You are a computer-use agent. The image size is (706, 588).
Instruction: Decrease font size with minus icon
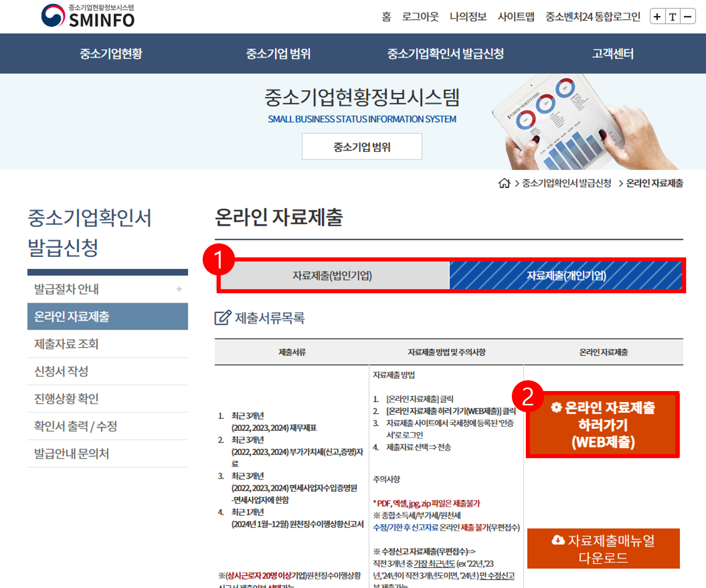tap(688, 16)
